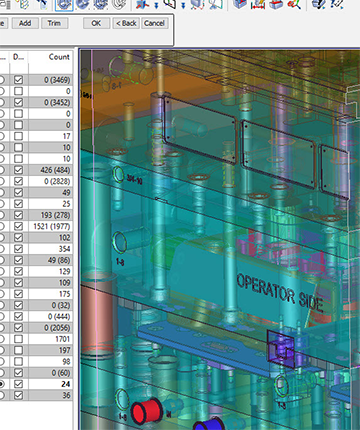Open dropdown arrow beside the view box icon
360x430 pixels.
(183, 6)
